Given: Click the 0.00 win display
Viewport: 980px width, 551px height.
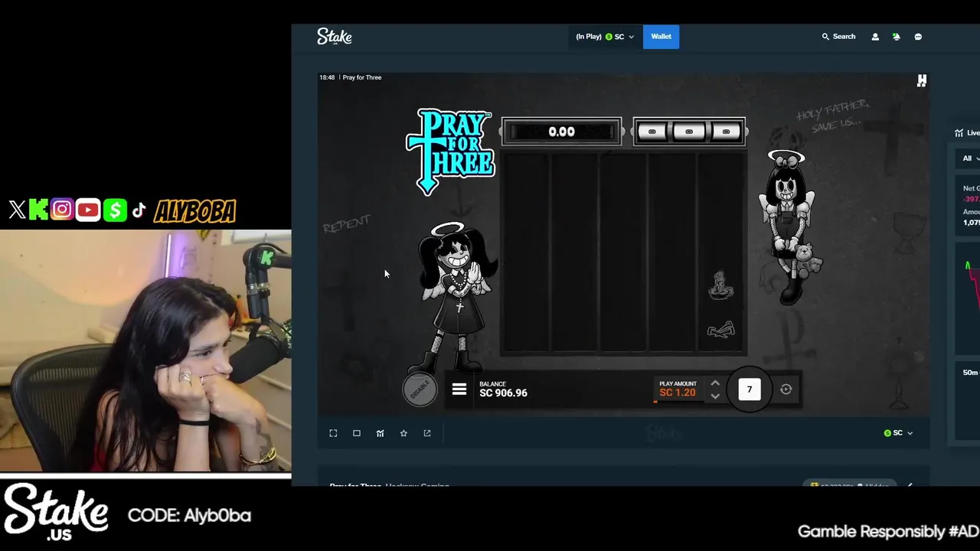Looking at the screenshot, I should [x=561, y=132].
